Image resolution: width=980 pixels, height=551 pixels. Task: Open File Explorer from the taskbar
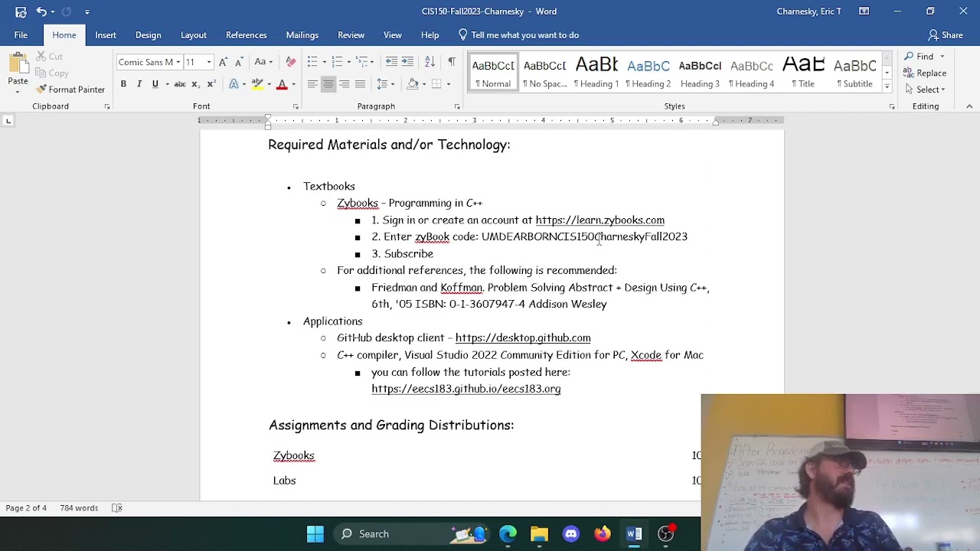(x=539, y=534)
